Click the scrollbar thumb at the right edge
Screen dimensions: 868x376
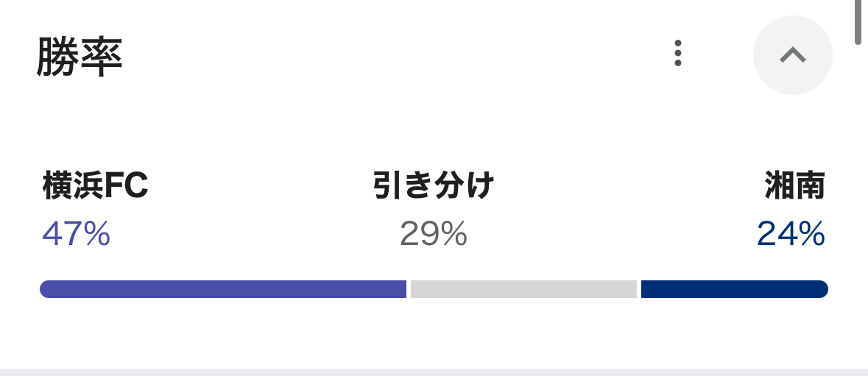pos(858,22)
